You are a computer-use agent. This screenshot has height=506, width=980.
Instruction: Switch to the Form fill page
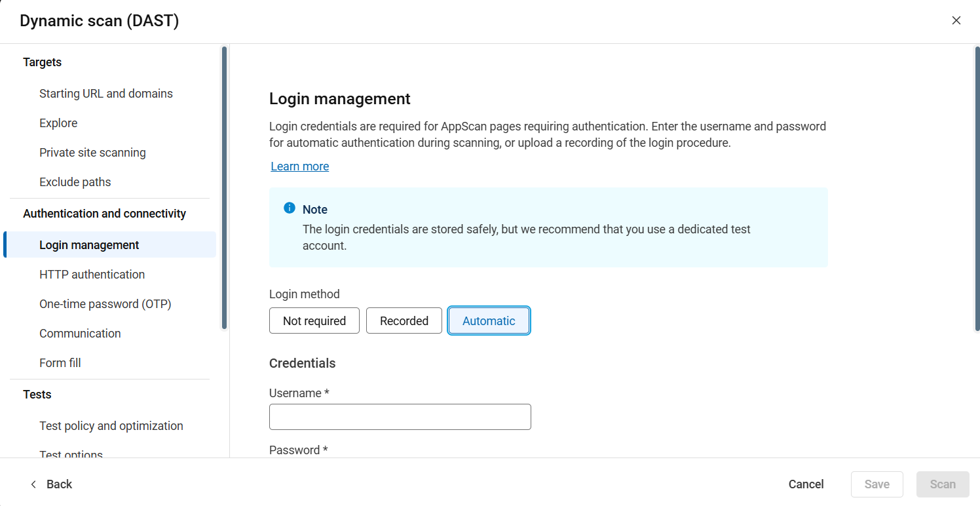coord(60,363)
